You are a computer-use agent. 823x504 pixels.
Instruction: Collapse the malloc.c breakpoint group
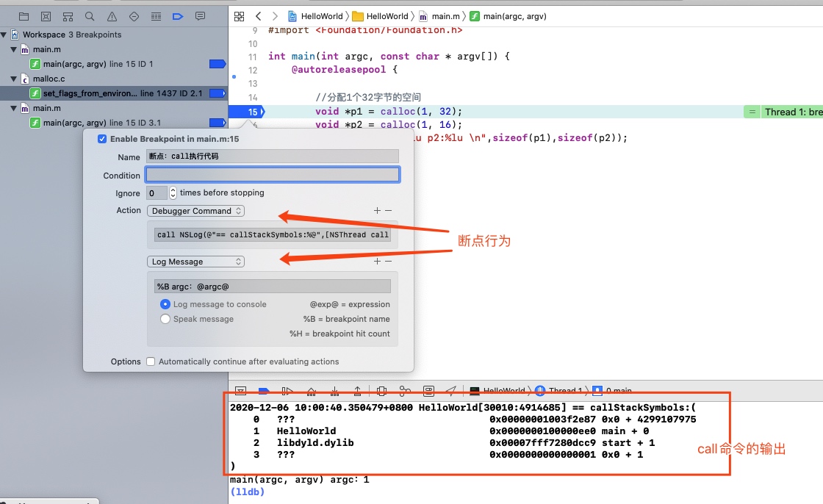(x=13, y=79)
